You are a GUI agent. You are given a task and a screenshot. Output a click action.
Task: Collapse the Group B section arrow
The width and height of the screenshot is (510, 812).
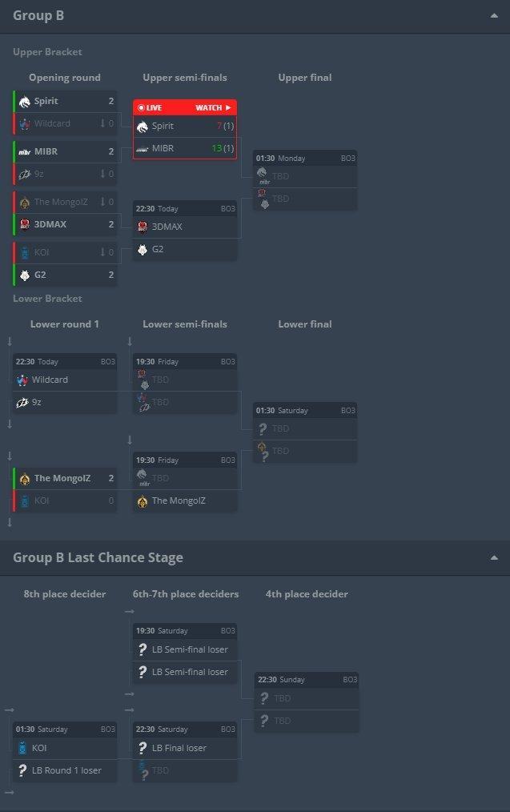[494, 15]
